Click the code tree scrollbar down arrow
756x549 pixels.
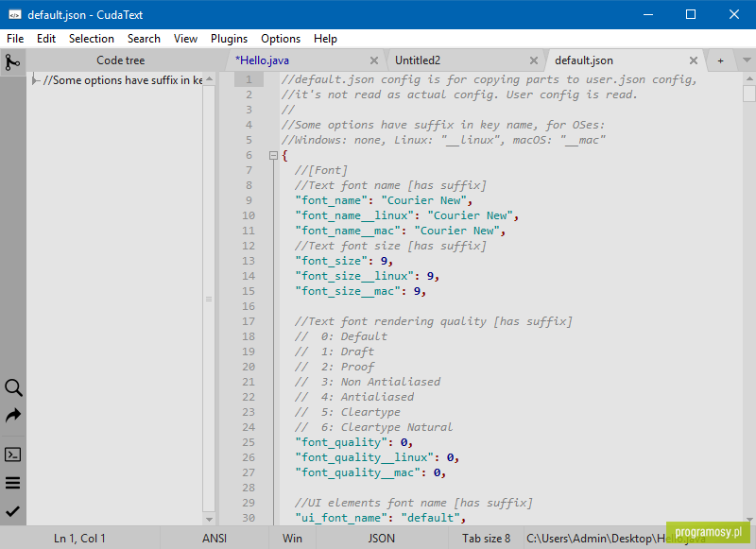[x=209, y=519]
